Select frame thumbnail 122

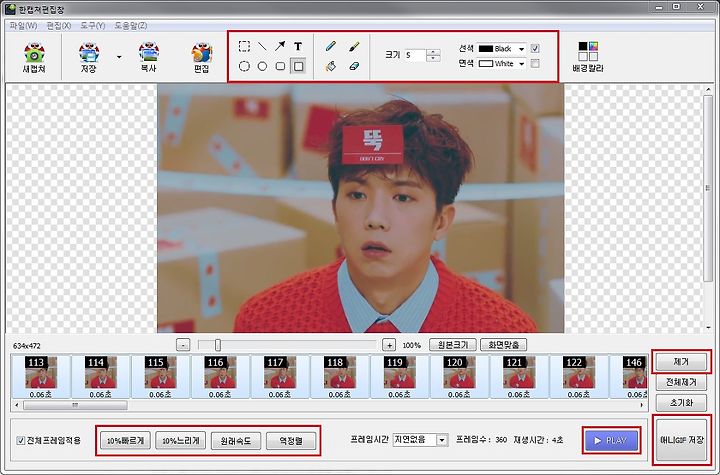pyautogui.click(x=579, y=377)
